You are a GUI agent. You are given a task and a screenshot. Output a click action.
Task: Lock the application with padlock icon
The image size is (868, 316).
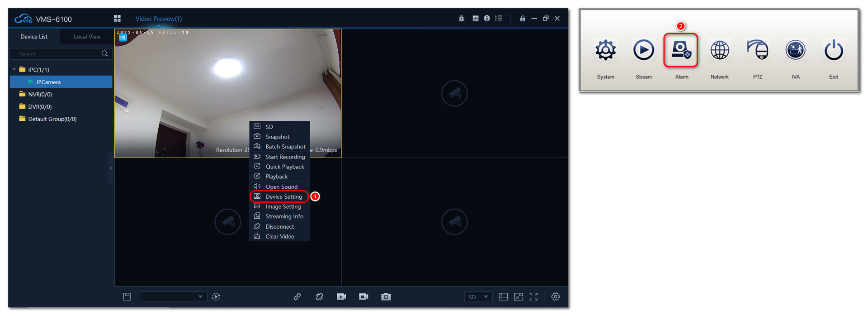(523, 19)
